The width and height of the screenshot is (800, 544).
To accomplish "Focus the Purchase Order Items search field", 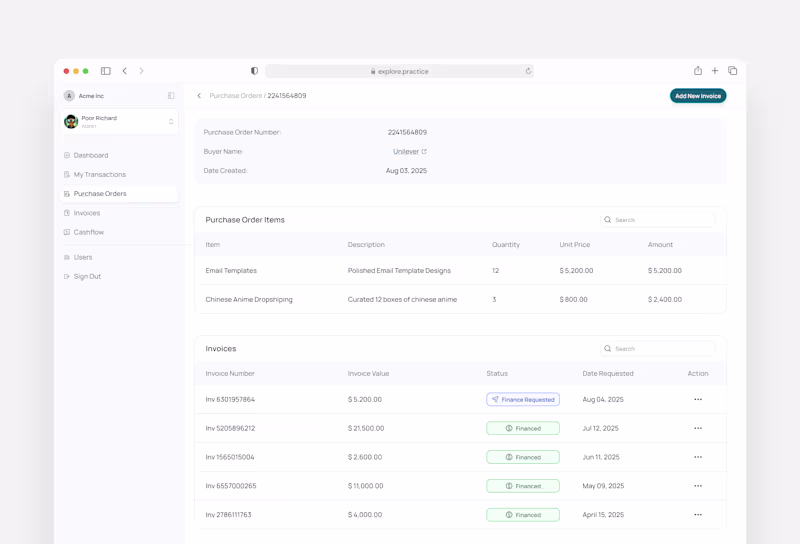I will tap(658, 220).
